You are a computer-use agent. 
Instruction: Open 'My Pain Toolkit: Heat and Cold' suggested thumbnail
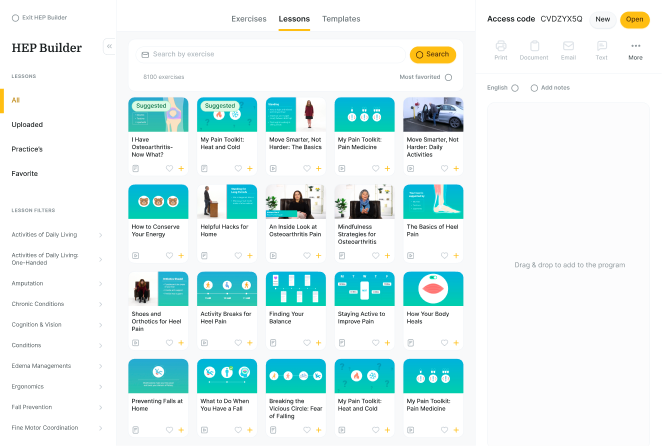(x=227, y=114)
